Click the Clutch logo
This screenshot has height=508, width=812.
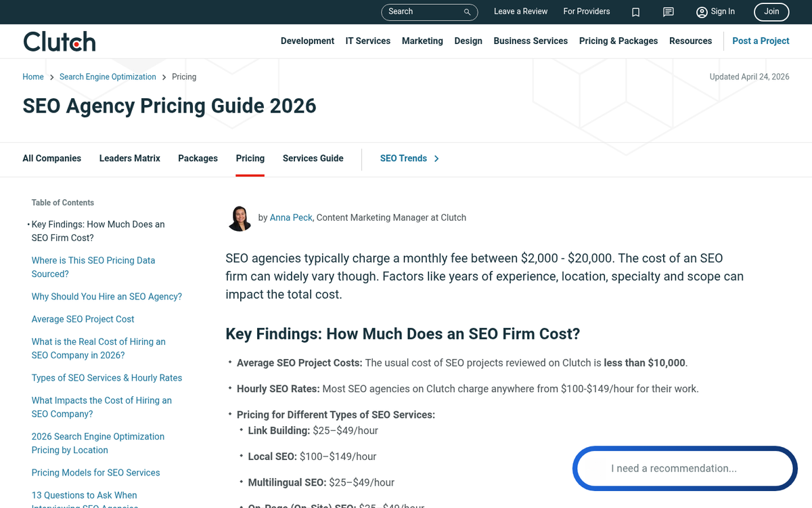pyautogui.click(x=59, y=41)
